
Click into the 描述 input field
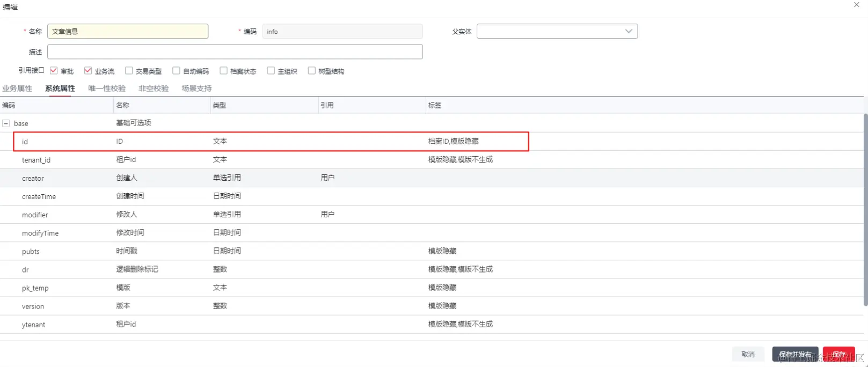[235, 52]
